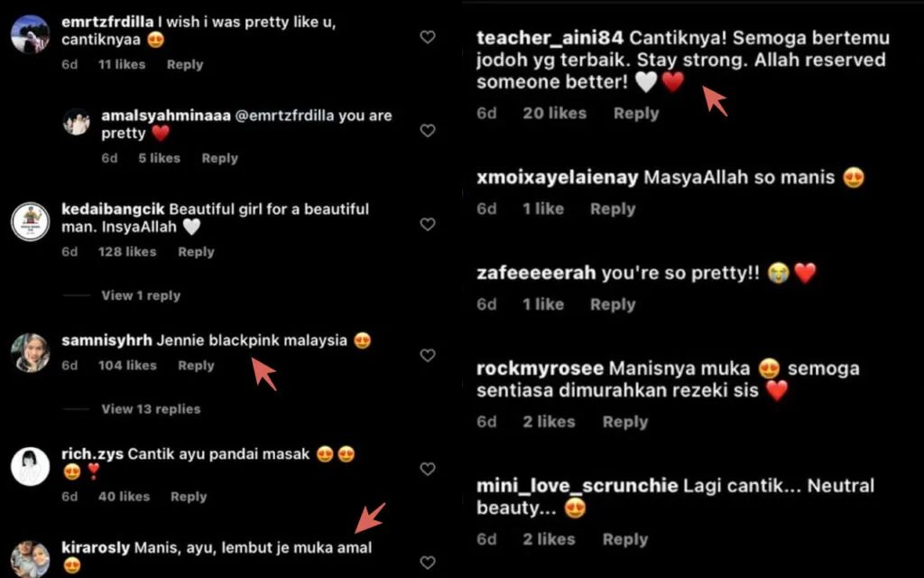Expand 'View 13 replies' under samnisyhrh

coord(151,409)
